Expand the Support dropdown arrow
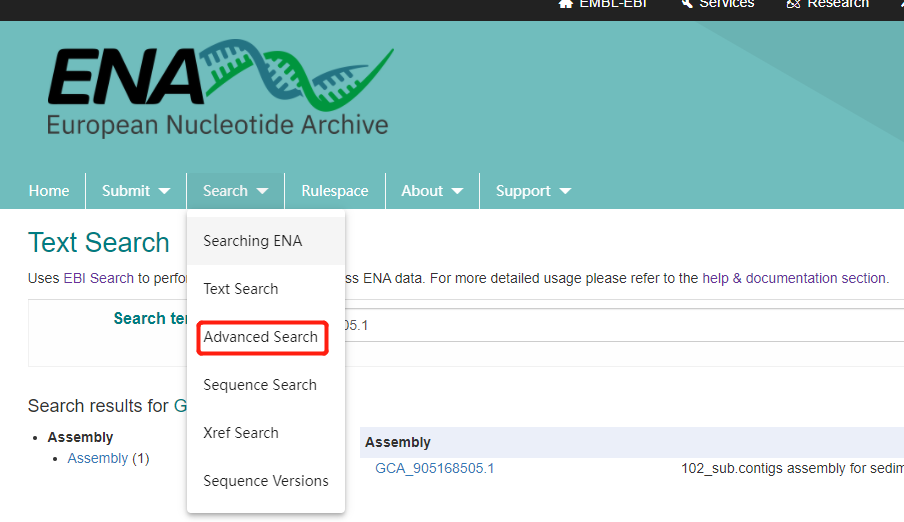 click(565, 191)
